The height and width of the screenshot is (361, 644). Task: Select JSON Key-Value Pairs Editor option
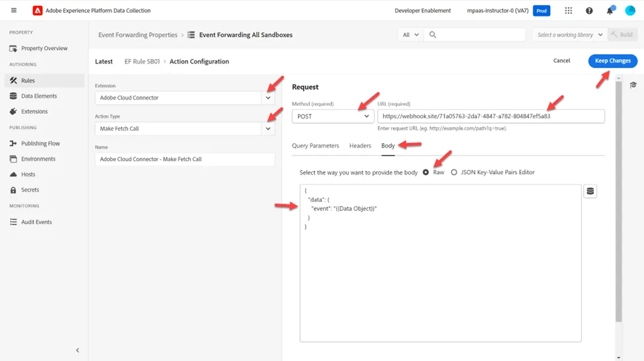coord(454,173)
